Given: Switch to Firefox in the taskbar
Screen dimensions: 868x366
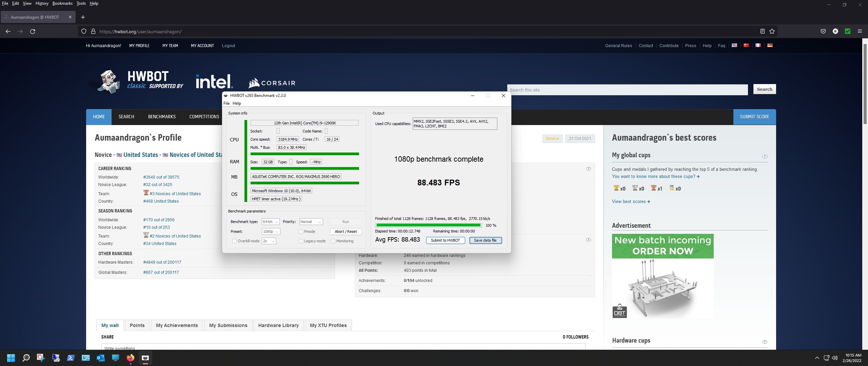Looking at the screenshot, I should 130,358.
